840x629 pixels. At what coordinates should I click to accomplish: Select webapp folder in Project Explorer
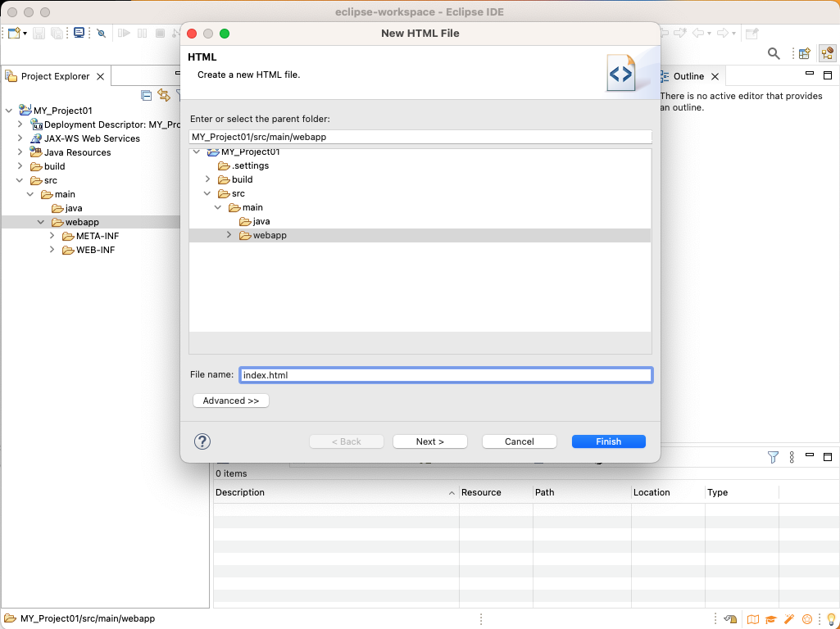82,222
